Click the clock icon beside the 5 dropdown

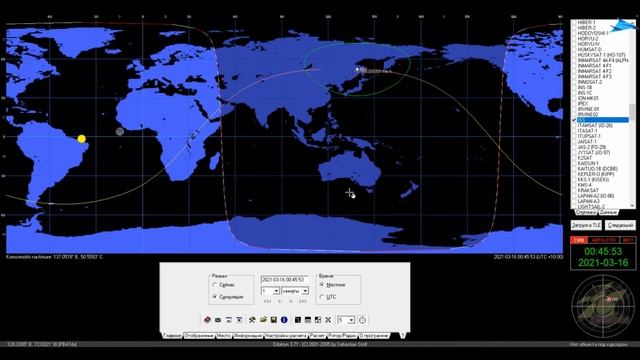(362, 320)
